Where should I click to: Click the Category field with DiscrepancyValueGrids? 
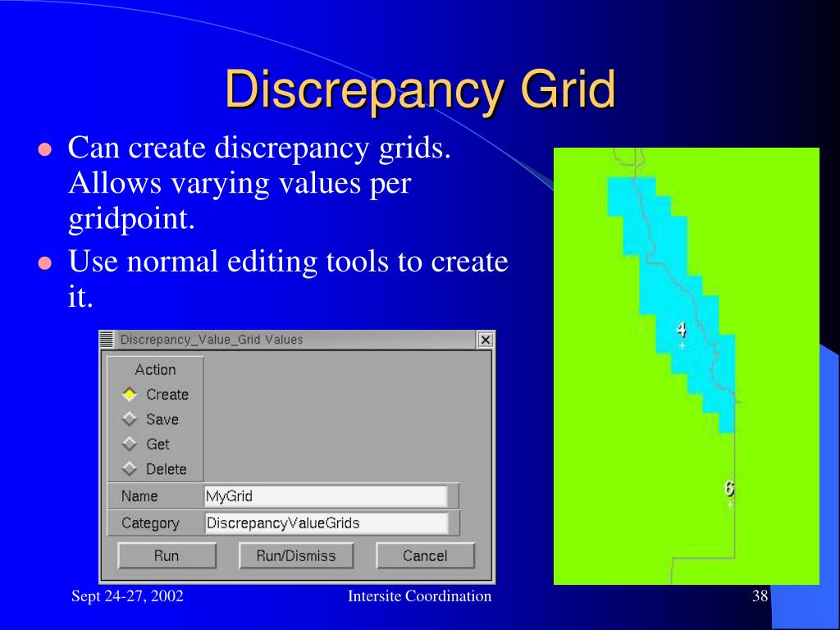pos(326,523)
